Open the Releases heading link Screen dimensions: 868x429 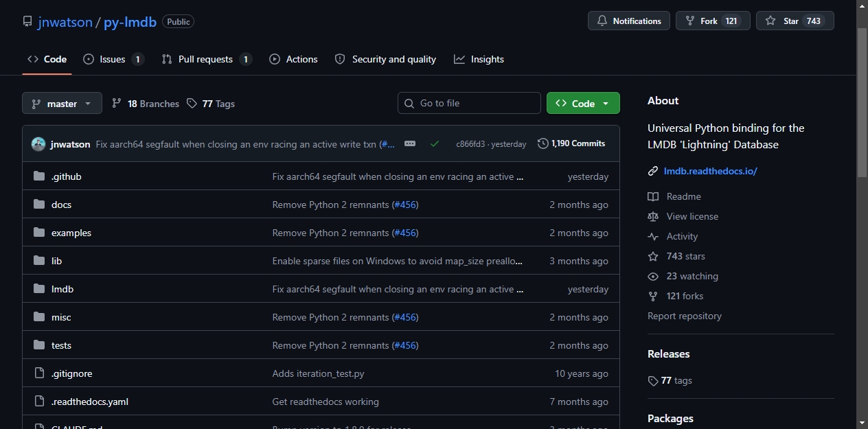(669, 354)
